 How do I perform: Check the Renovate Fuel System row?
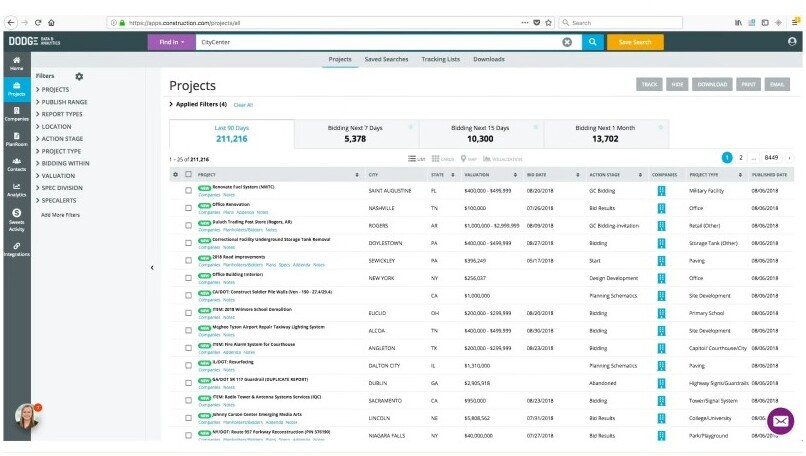click(x=188, y=190)
